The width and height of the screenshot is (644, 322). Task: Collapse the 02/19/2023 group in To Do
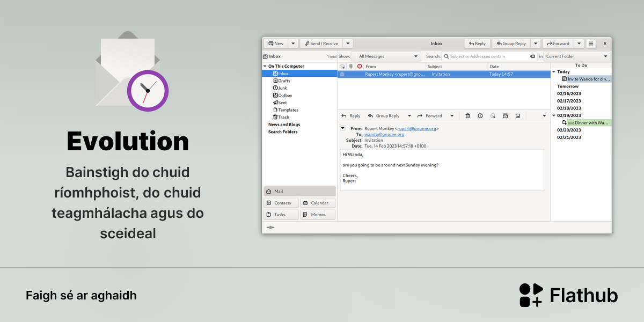(x=554, y=115)
